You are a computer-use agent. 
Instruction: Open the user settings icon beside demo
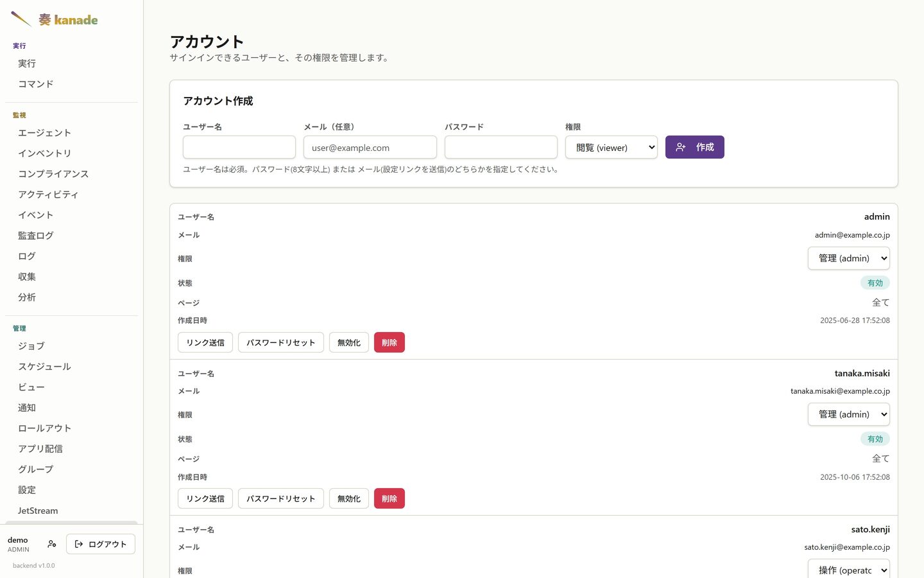click(x=52, y=544)
